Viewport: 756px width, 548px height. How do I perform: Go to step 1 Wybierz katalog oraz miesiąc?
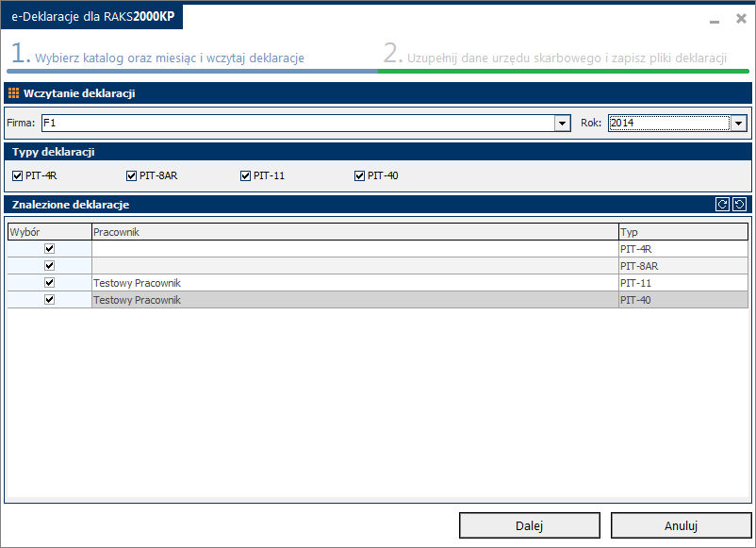click(157, 54)
